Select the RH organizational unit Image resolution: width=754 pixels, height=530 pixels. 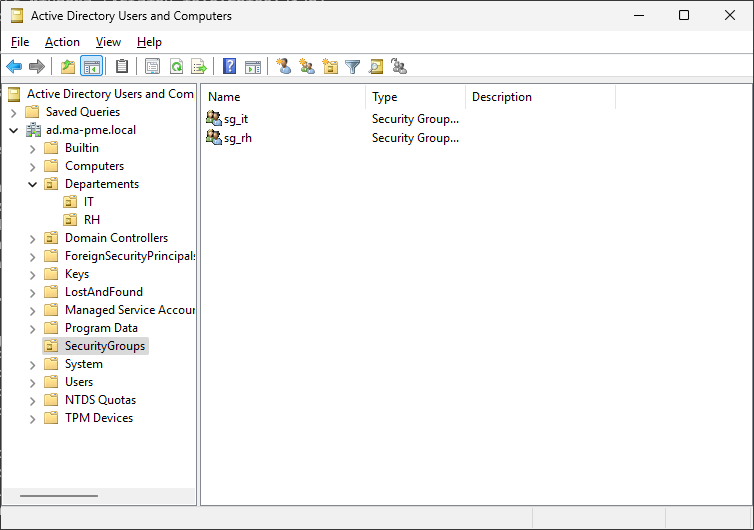coord(92,220)
